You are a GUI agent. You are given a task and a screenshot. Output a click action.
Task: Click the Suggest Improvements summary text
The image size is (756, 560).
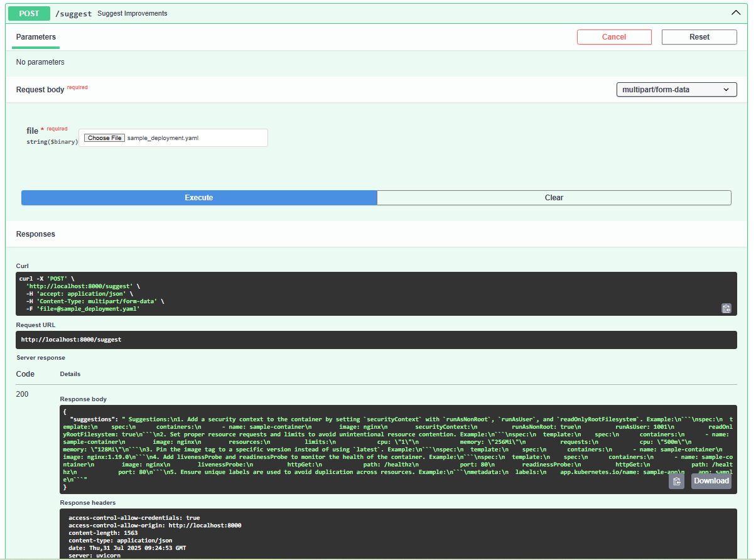(x=132, y=13)
